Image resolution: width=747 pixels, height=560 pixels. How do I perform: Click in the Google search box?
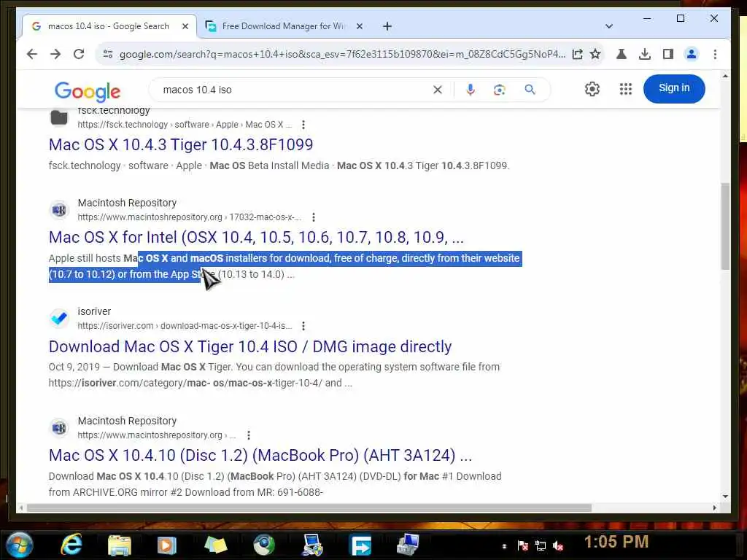295,90
